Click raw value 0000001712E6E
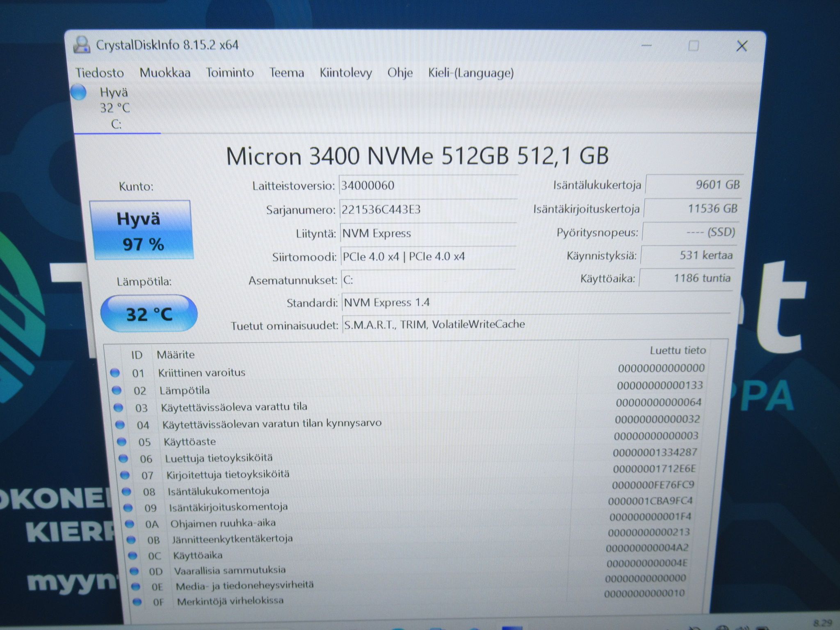840x630 pixels. tap(654, 468)
